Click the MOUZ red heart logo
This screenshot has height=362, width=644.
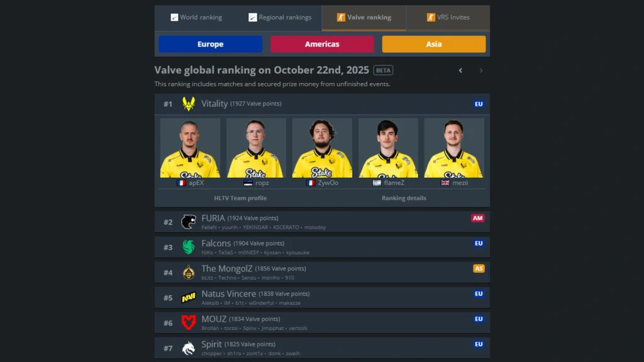pos(189,322)
